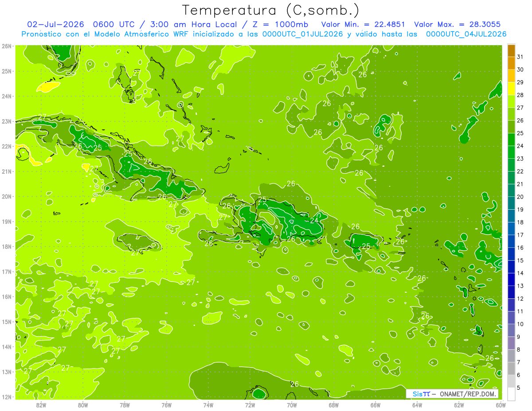This screenshot has width=532, height=411.
Task: Pick the dark orange swatch above 31
Action: coord(511,50)
